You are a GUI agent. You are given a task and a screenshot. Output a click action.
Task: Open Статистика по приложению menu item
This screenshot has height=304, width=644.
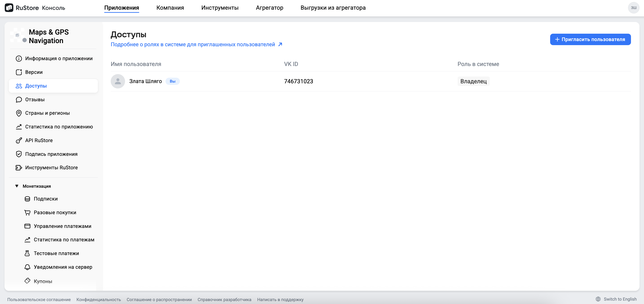(59, 127)
